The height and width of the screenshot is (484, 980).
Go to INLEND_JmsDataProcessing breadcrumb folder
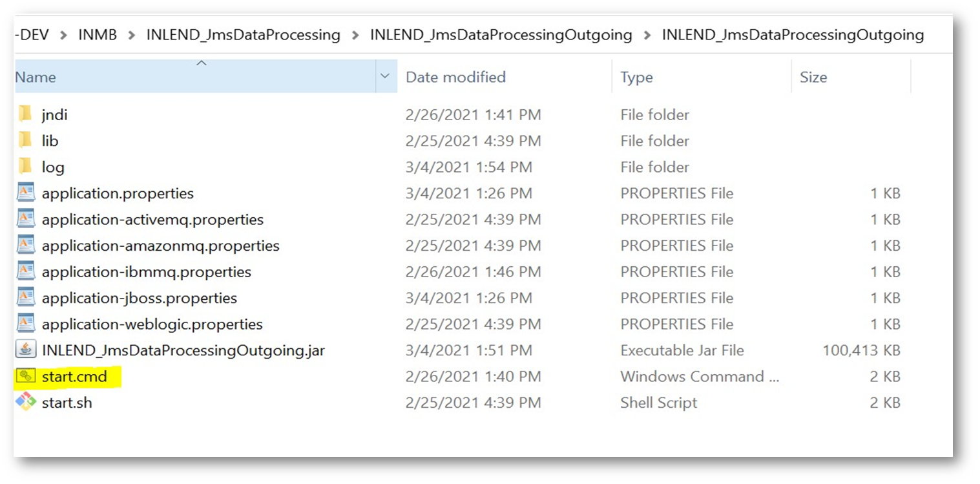pyautogui.click(x=243, y=35)
